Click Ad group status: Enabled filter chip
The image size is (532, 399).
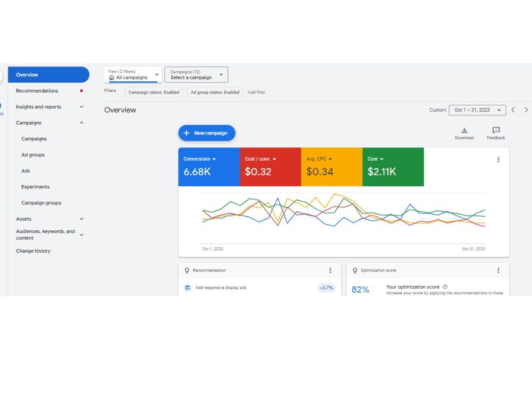(x=215, y=92)
